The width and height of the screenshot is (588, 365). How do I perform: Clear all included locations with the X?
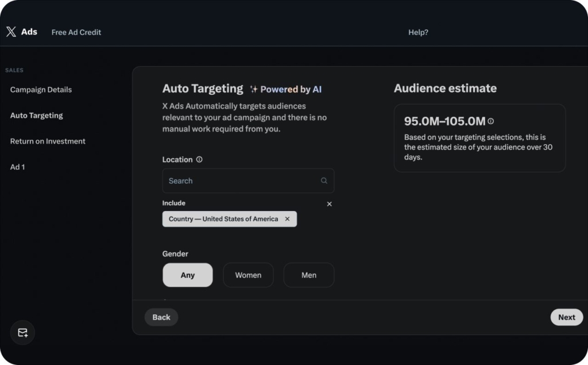pyautogui.click(x=329, y=204)
